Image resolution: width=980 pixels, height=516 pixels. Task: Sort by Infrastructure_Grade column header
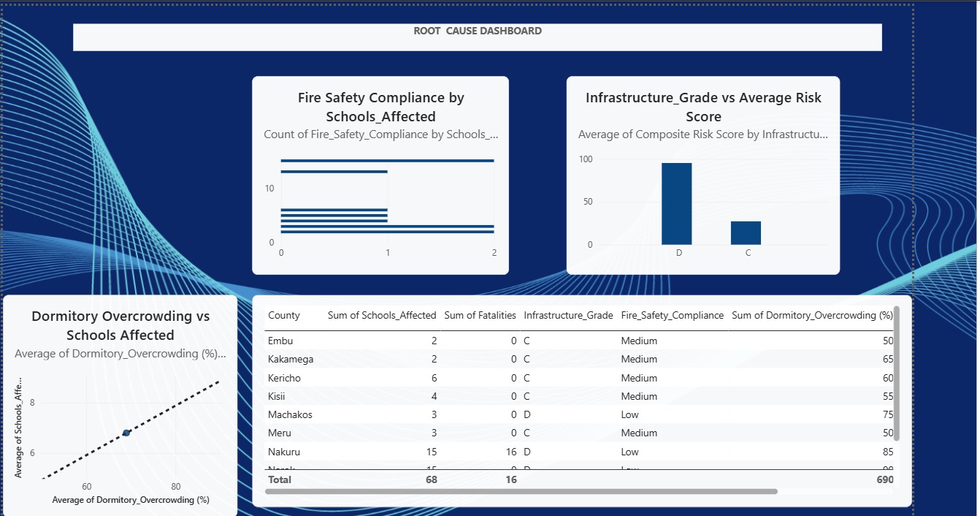point(568,316)
